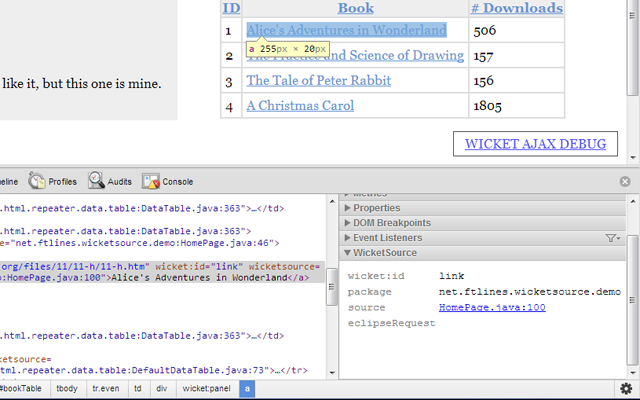This screenshot has width=640, height=400.
Task: Select the highlighted 'a' breadcrumb
Action: click(x=247, y=389)
